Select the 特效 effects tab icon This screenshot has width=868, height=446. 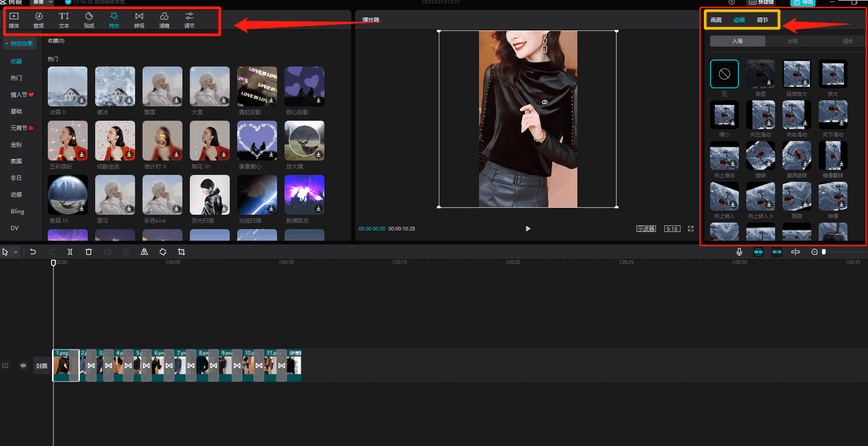[x=113, y=16]
